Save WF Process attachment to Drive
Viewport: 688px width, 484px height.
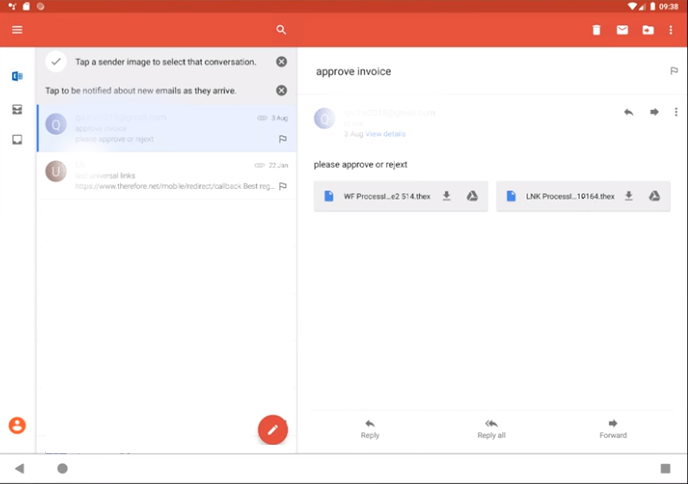[x=472, y=196]
